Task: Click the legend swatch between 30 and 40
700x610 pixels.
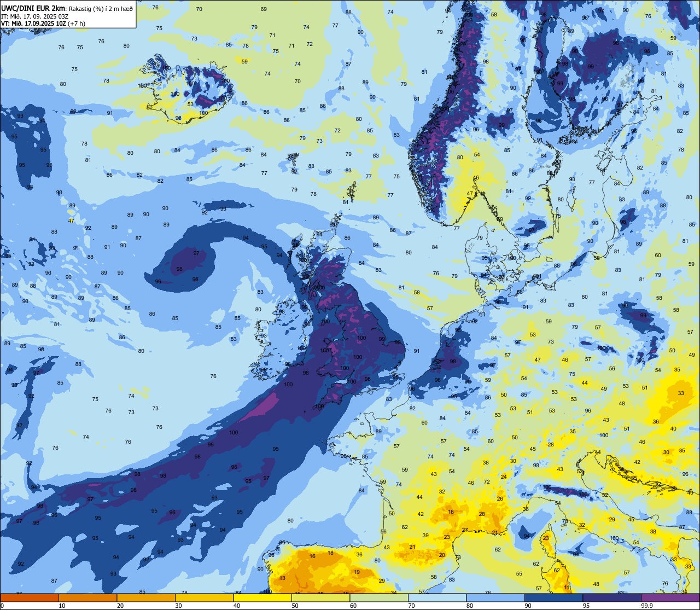Action: 204,597
